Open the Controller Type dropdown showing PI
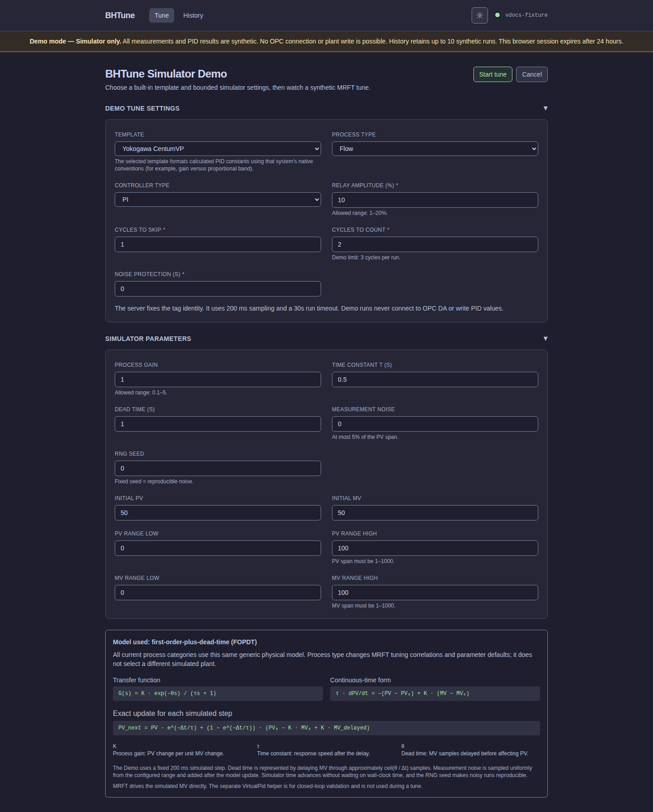 tap(218, 199)
